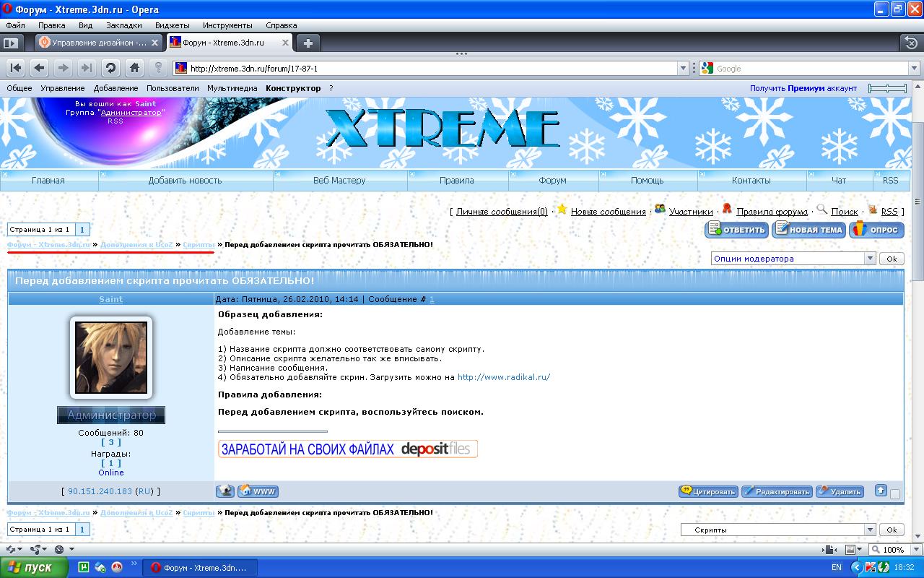This screenshot has height=578, width=924.
Task: Open the Правка menu
Action: coord(51,25)
